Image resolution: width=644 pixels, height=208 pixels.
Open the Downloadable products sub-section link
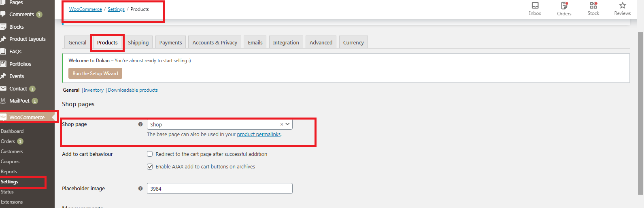click(x=133, y=90)
